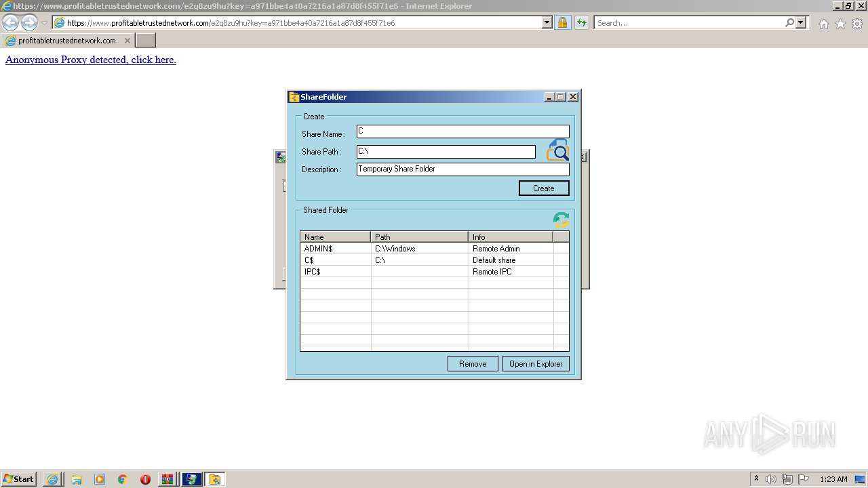Click the browser Forward arrow
The height and width of the screenshot is (488, 868).
29,22
